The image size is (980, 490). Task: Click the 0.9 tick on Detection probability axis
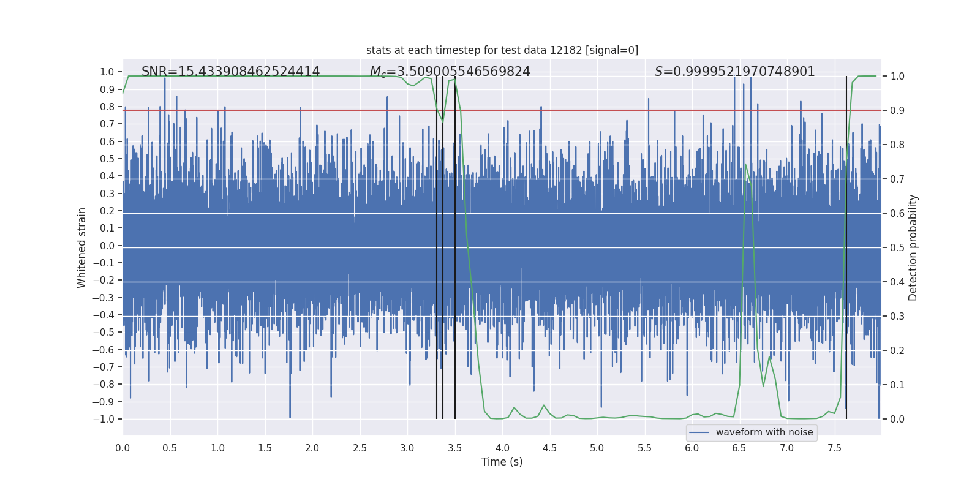click(897, 111)
